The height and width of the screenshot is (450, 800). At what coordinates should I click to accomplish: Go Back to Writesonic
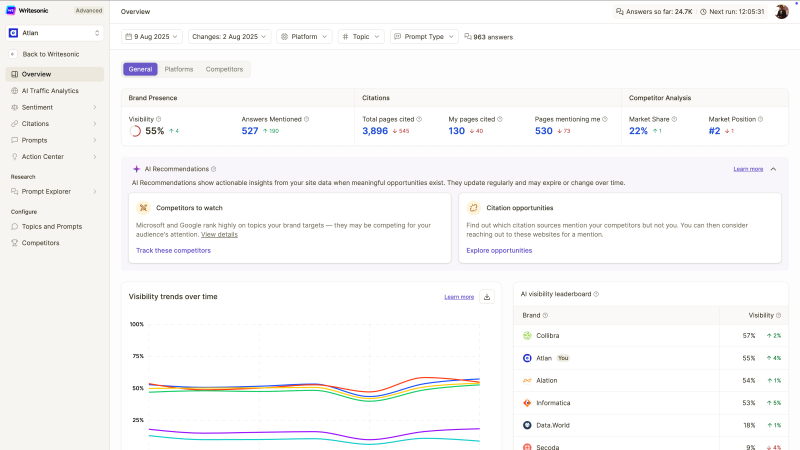(x=51, y=54)
